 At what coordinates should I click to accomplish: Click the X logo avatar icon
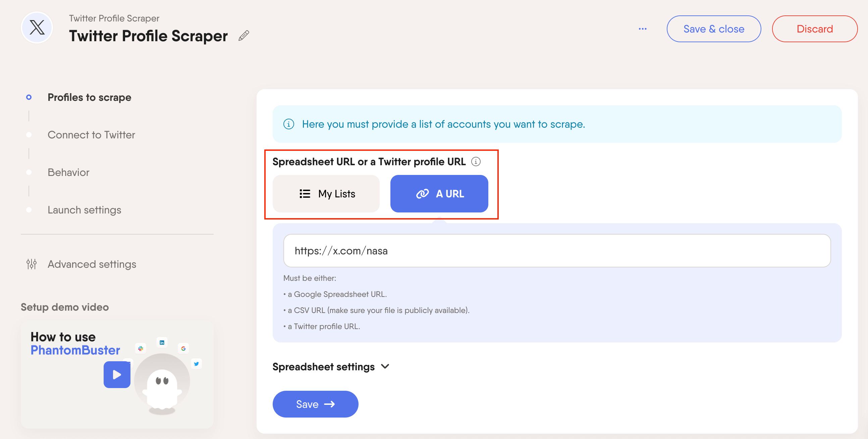click(x=37, y=27)
